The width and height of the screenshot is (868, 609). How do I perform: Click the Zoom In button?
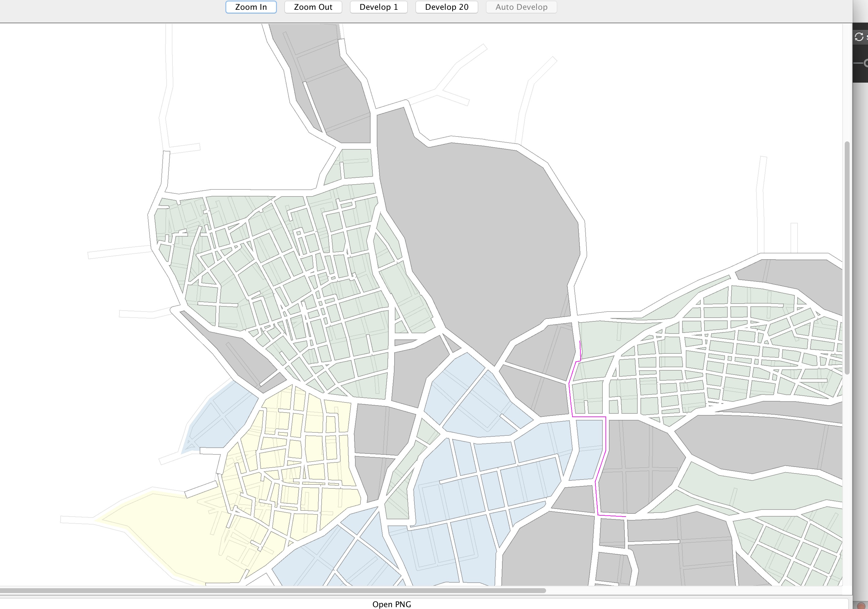pyautogui.click(x=251, y=7)
